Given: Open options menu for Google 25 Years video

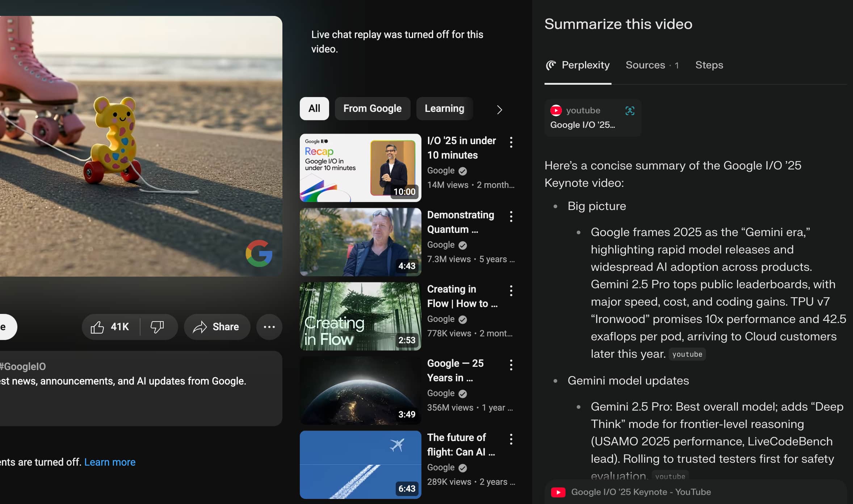Looking at the screenshot, I should click(511, 365).
